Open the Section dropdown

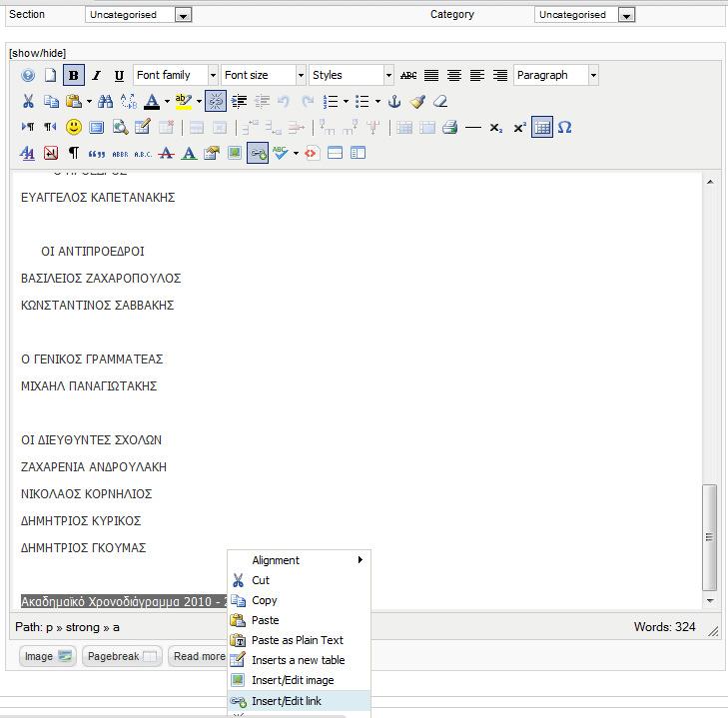[x=139, y=15]
